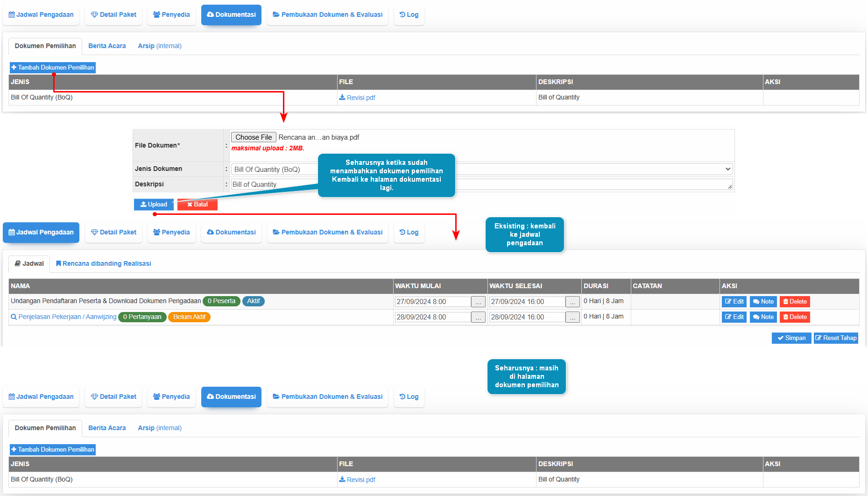This screenshot has height=496, width=868.
Task: Click the download icon beside Revisi.pdf in the bottommost table
Action: coord(342,479)
